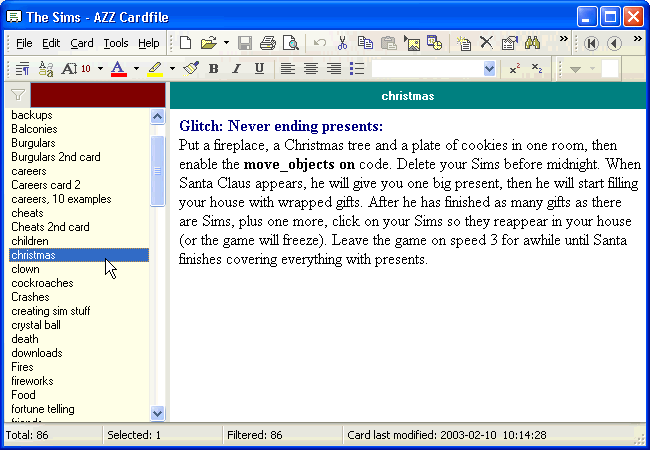
Task: Center align the text
Action: (x=311, y=69)
